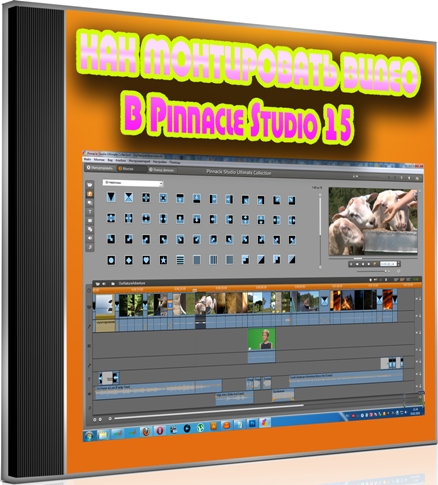Open the video album section icon
The width and height of the screenshot is (438, 485).
[90, 185]
